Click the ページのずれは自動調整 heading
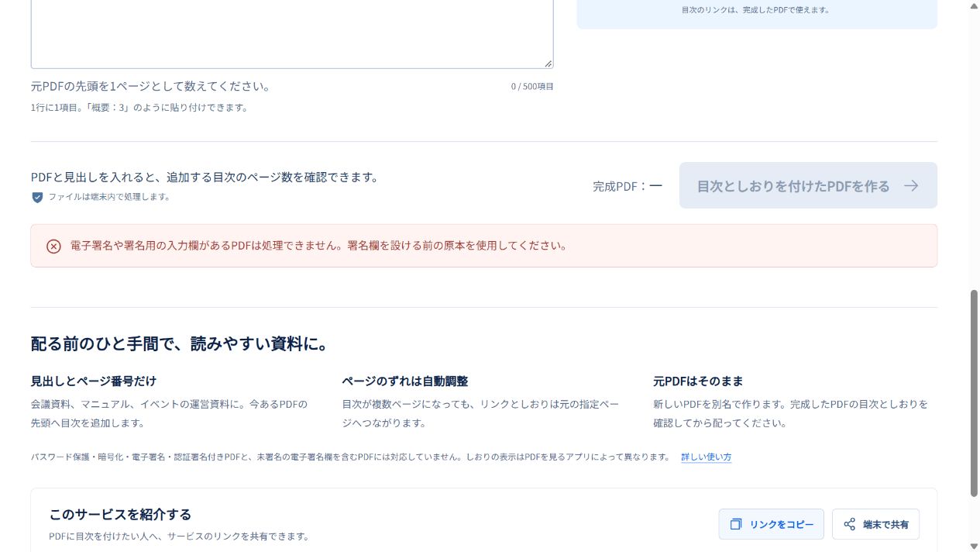Viewport: 980px width, 552px height. pos(405,381)
